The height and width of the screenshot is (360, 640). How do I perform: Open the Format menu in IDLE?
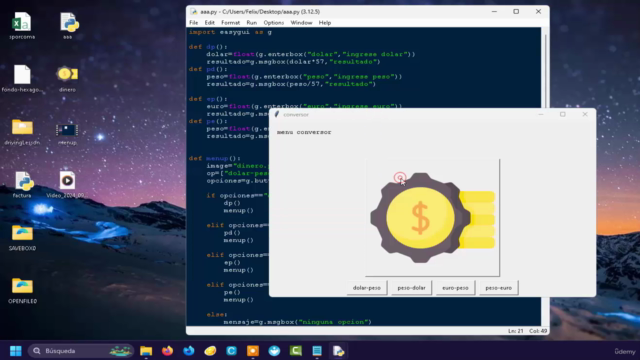(231, 23)
